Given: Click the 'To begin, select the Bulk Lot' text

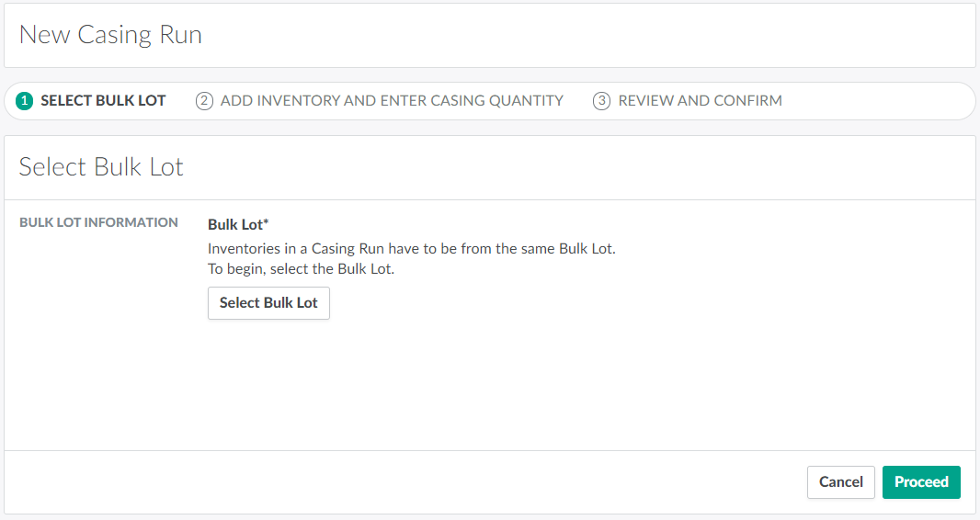Looking at the screenshot, I should coord(301,269).
